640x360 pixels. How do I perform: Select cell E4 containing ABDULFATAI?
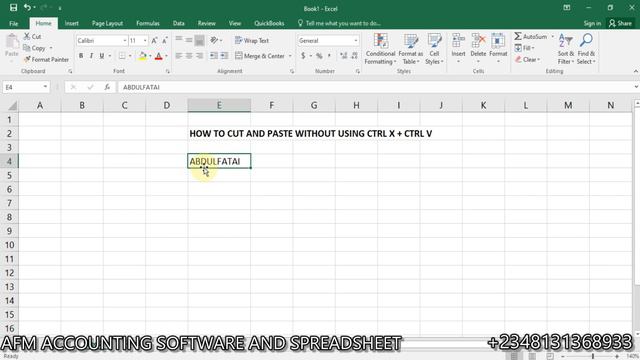pos(219,161)
